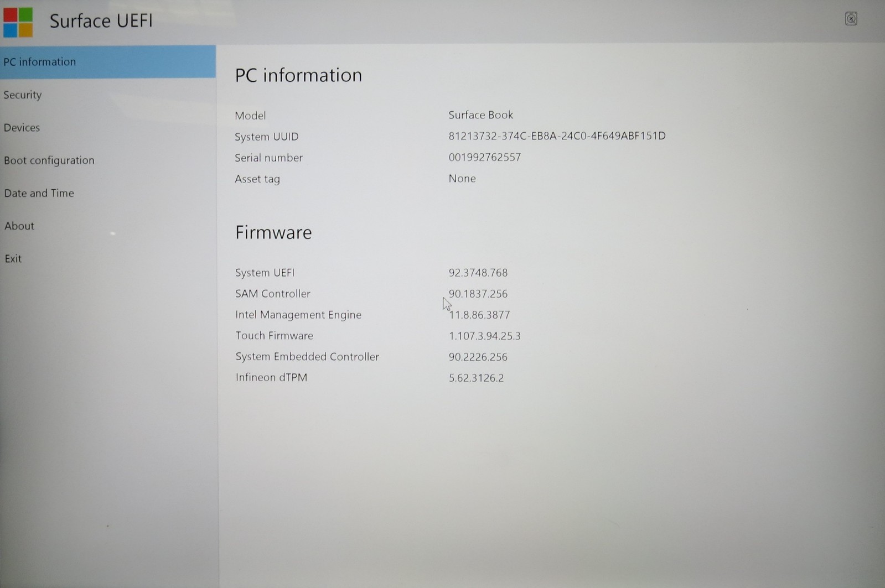Click the PC information heading

coord(298,75)
